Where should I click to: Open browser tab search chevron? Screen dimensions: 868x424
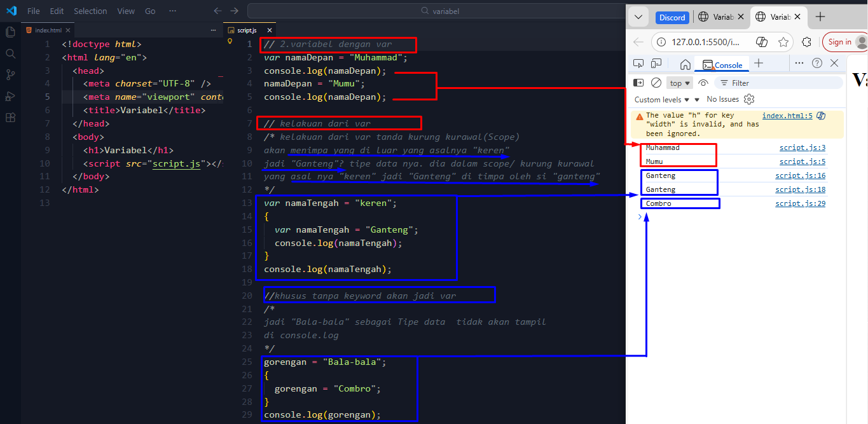(x=638, y=17)
